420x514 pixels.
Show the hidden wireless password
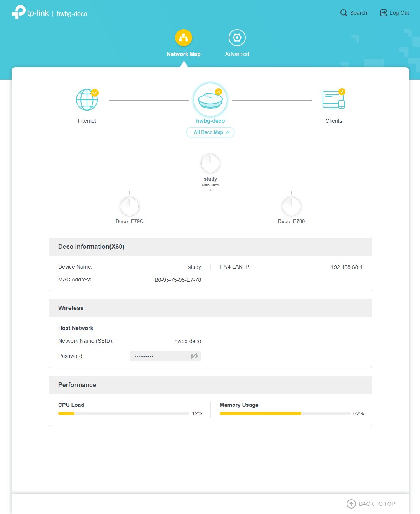click(x=194, y=356)
